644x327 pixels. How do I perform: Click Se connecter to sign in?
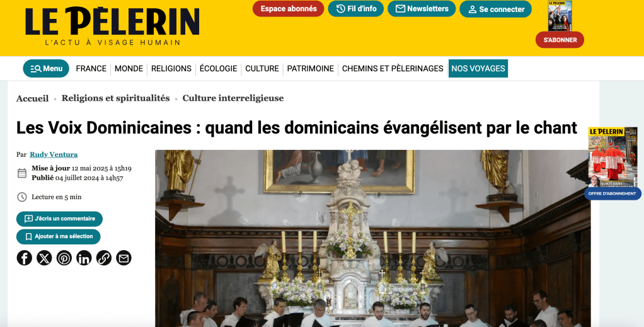coord(495,9)
